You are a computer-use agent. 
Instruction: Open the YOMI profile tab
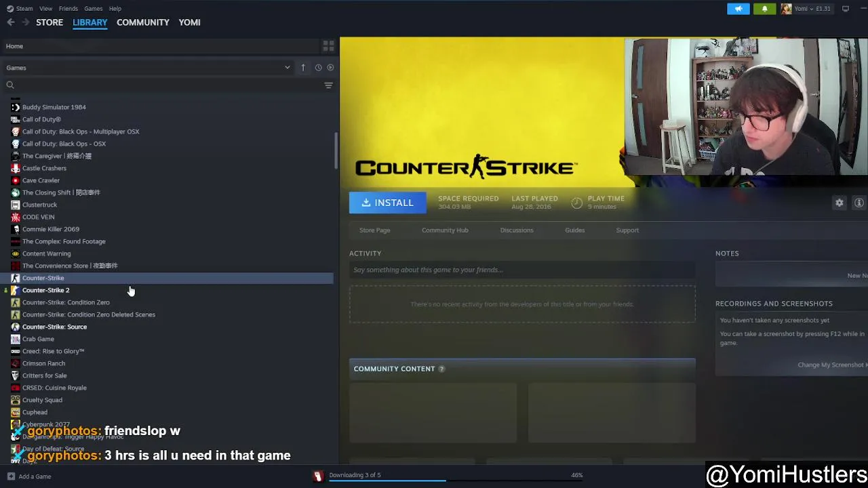tap(190, 22)
